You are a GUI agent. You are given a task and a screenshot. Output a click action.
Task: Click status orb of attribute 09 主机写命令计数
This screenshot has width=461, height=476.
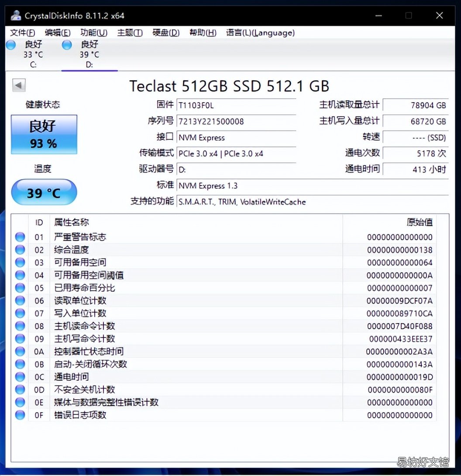[x=20, y=338]
